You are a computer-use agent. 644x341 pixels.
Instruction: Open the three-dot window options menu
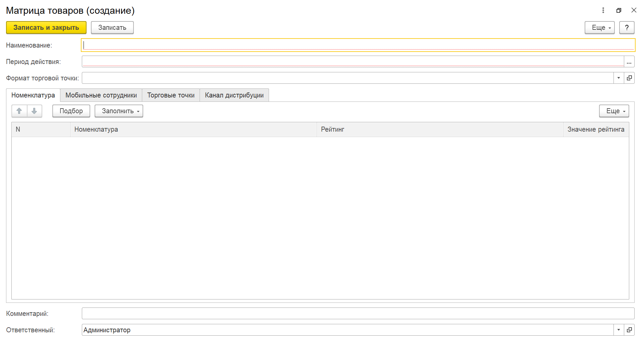click(603, 10)
